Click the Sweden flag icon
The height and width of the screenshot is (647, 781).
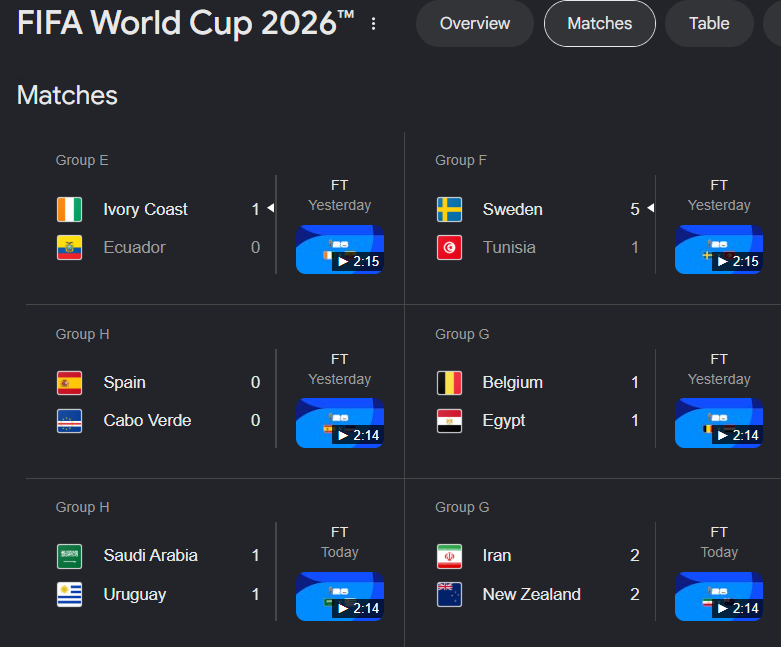point(449,209)
